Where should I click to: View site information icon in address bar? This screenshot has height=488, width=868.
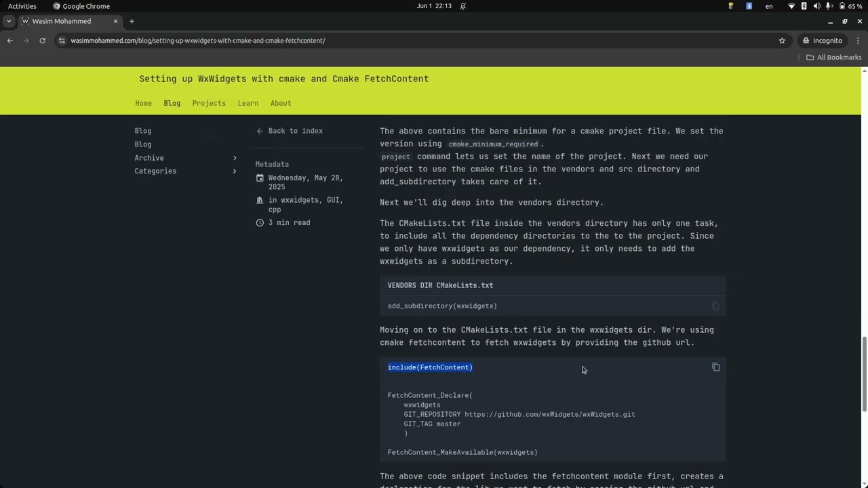(62, 41)
